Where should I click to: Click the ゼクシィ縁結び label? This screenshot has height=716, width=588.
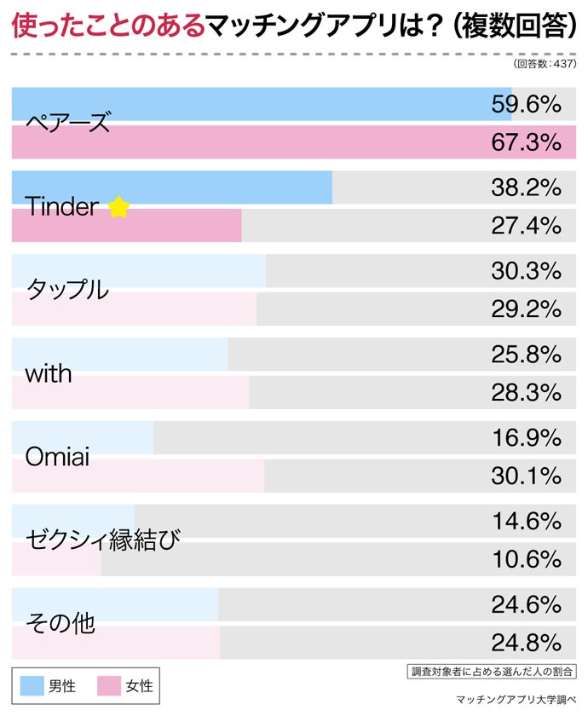click(104, 540)
